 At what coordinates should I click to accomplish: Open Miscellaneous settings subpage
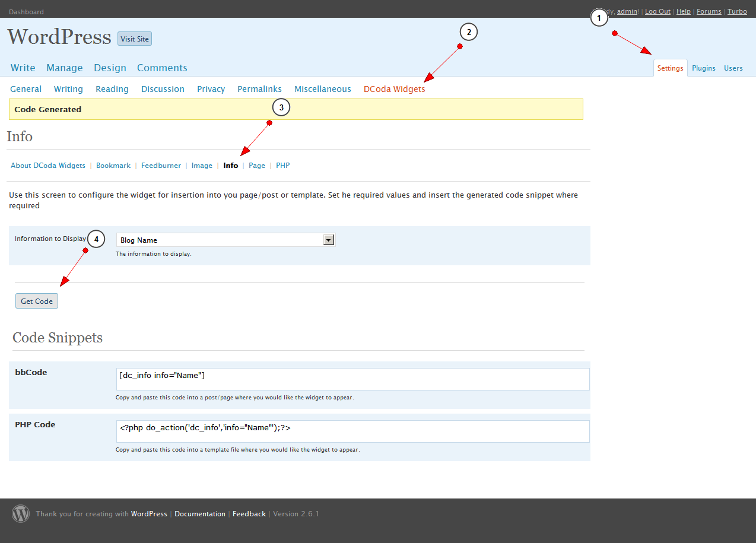[x=323, y=89]
